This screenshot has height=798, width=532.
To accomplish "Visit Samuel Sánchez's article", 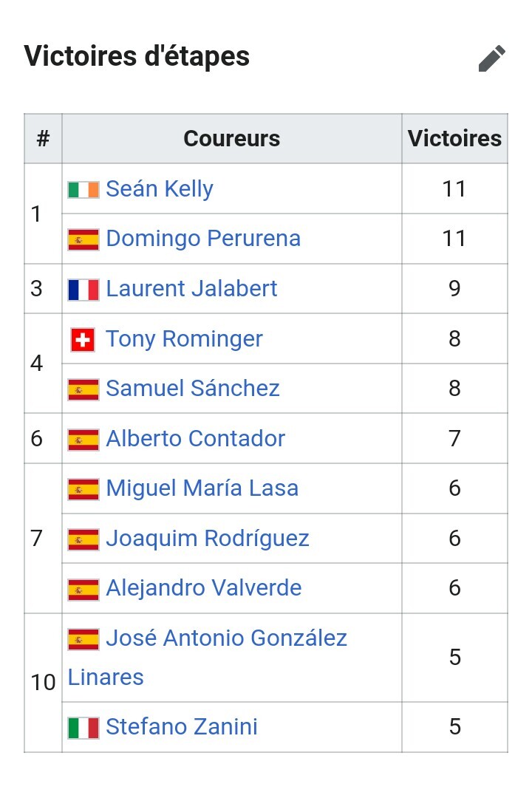I will click(x=193, y=389).
